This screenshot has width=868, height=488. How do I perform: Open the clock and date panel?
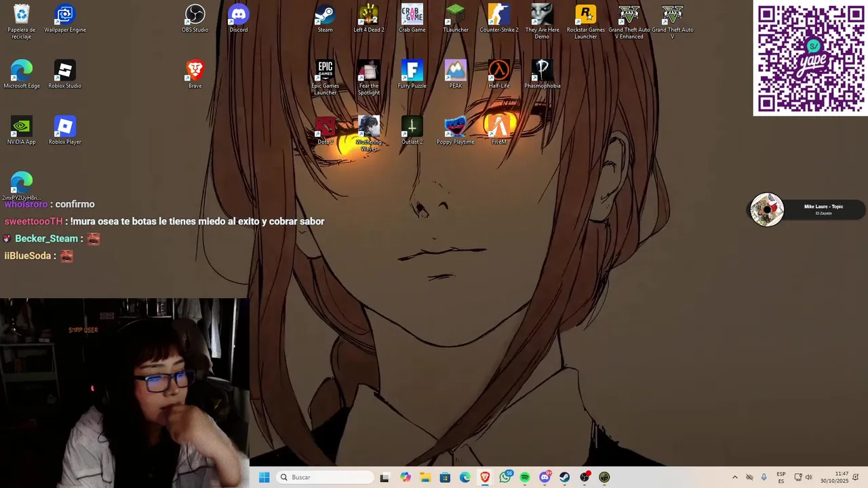(x=835, y=477)
